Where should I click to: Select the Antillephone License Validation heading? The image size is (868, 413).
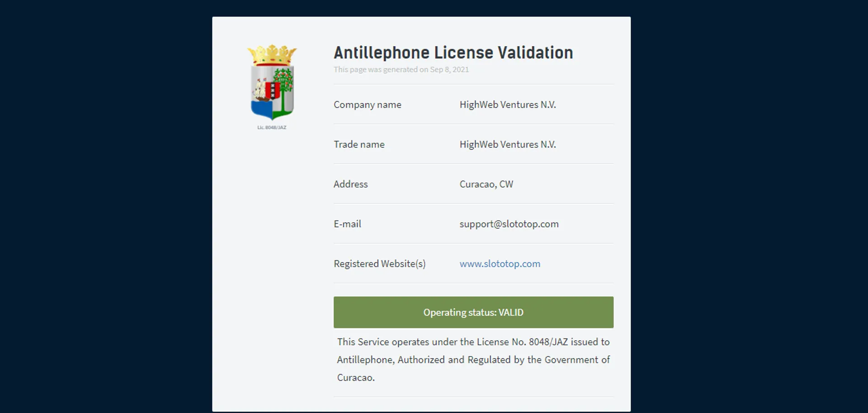(x=453, y=52)
